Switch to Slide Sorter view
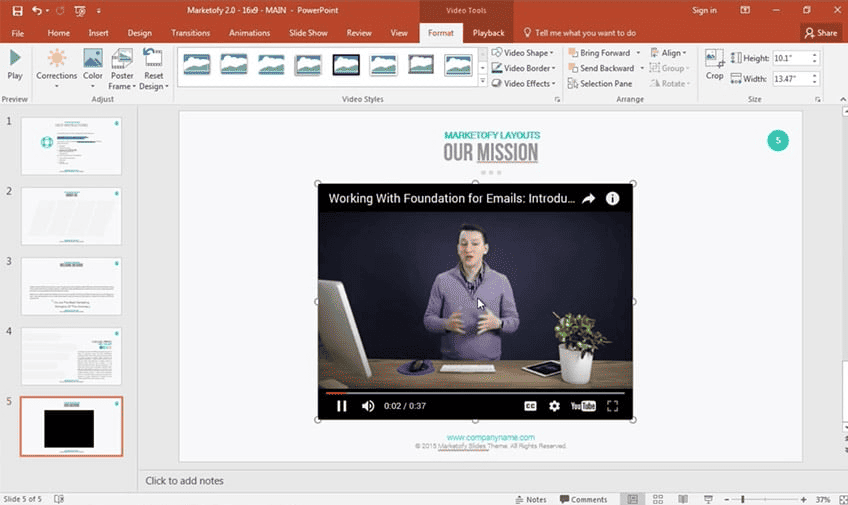The height and width of the screenshot is (505, 848). point(658,500)
